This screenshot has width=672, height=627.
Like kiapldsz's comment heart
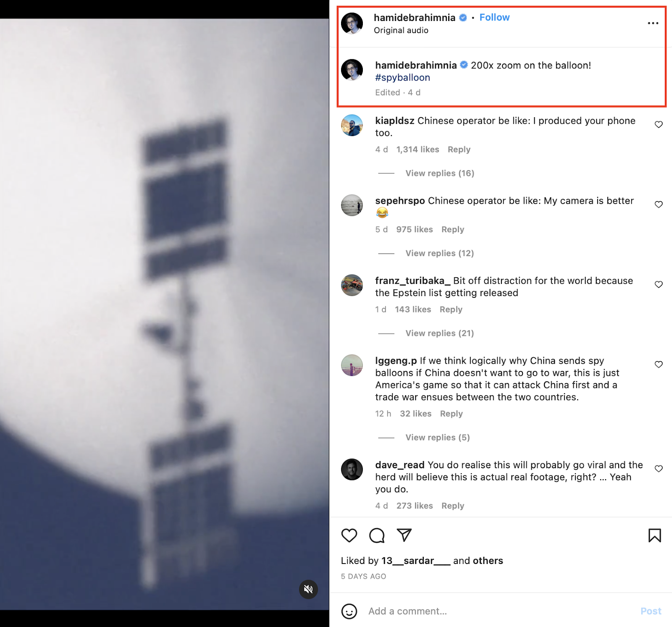point(659,124)
